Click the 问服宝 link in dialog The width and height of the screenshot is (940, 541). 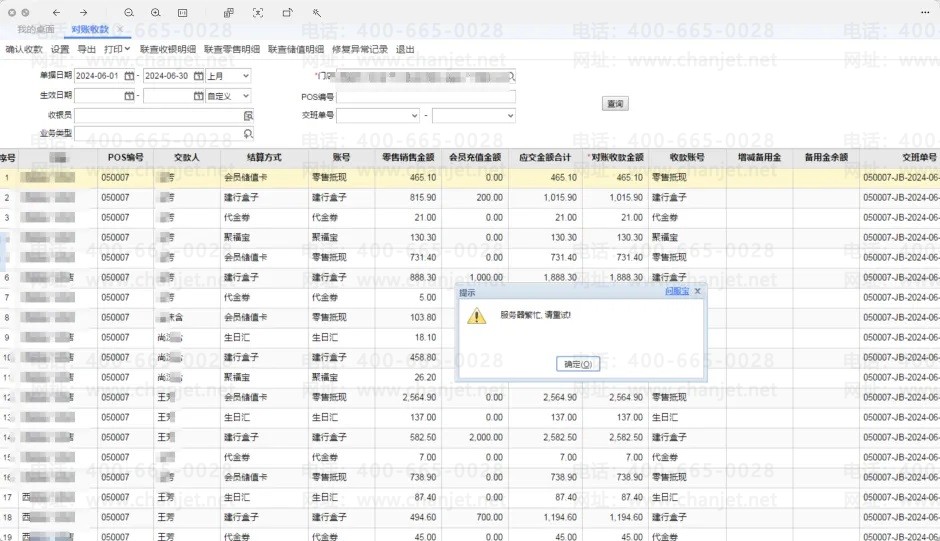pos(676,292)
